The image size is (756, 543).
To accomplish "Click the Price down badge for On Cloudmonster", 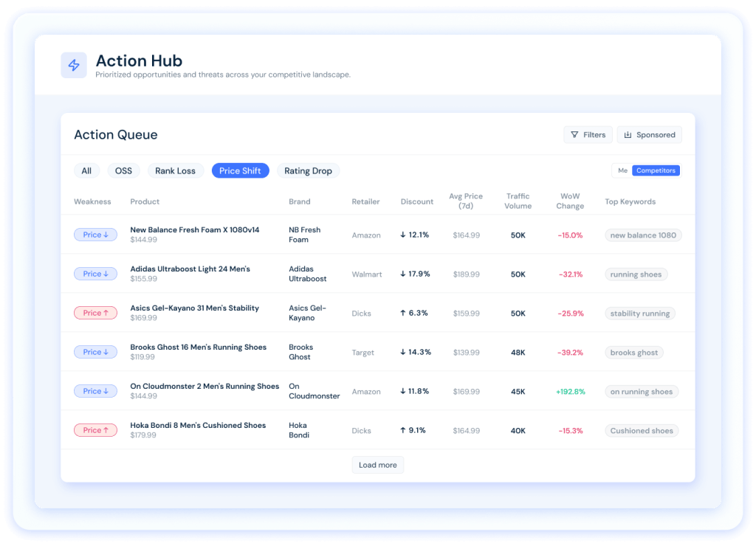I will tap(95, 391).
